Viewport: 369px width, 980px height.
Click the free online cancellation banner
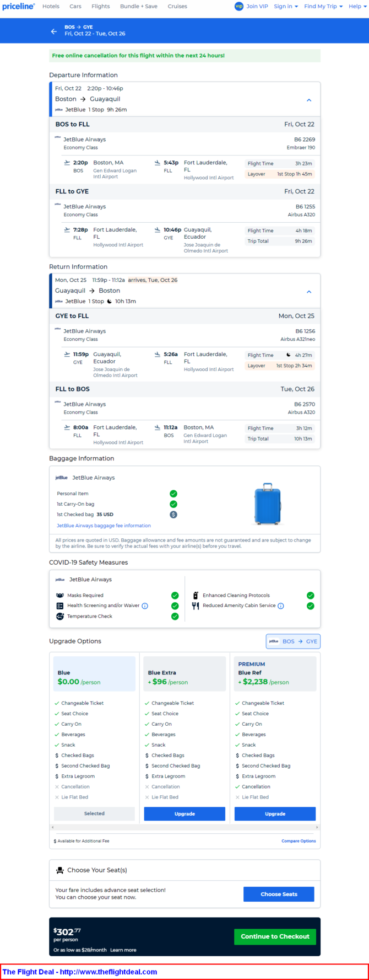184,56
